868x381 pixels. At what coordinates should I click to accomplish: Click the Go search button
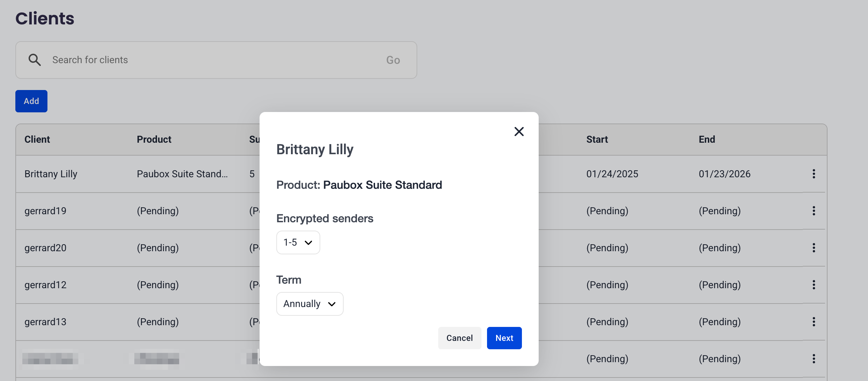click(393, 60)
